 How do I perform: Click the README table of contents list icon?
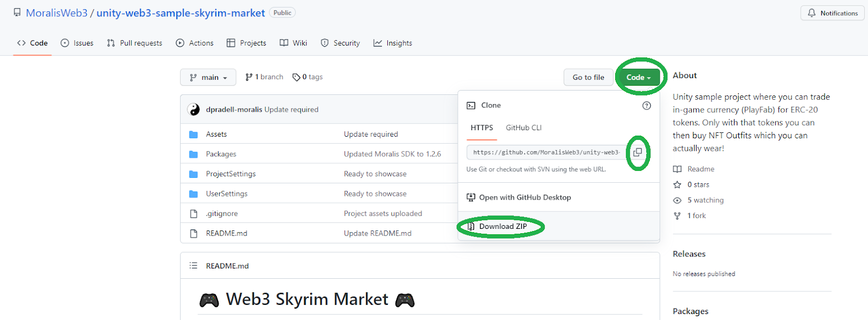[x=193, y=266]
